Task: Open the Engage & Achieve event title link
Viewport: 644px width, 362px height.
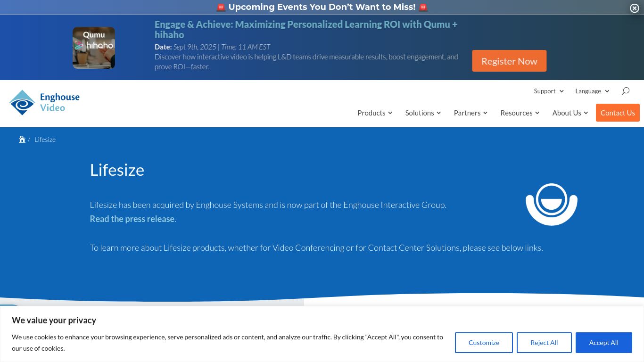Action: tap(306, 29)
